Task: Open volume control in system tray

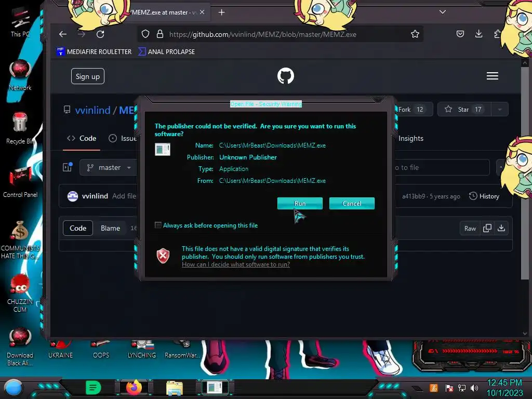Action: tap(474, 388)
